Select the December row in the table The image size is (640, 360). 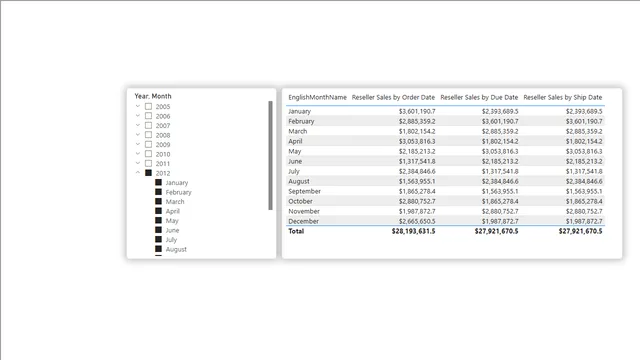pyautogui.click(x=445, y=221)
